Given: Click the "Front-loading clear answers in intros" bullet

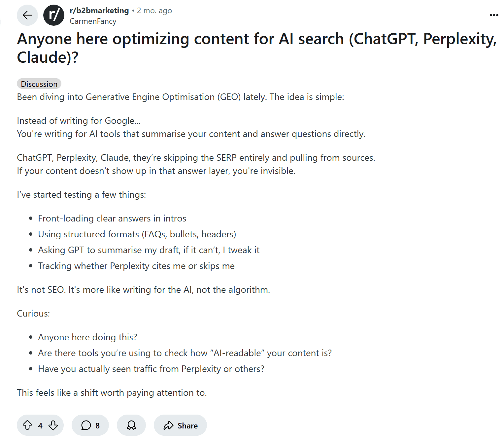Looking at the screenshot, I should [x=112, y=218].
